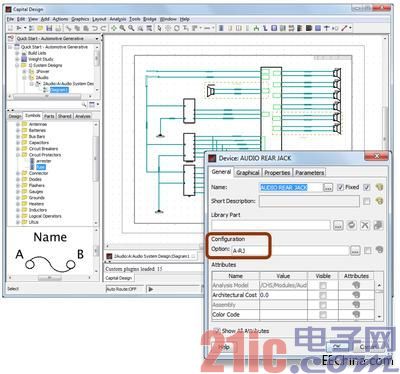Switch to the Parameters tab

309,173
